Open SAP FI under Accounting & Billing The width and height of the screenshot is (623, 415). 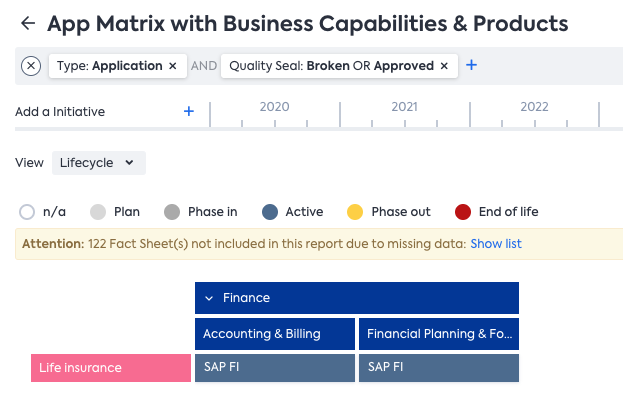tap(274, 367)
